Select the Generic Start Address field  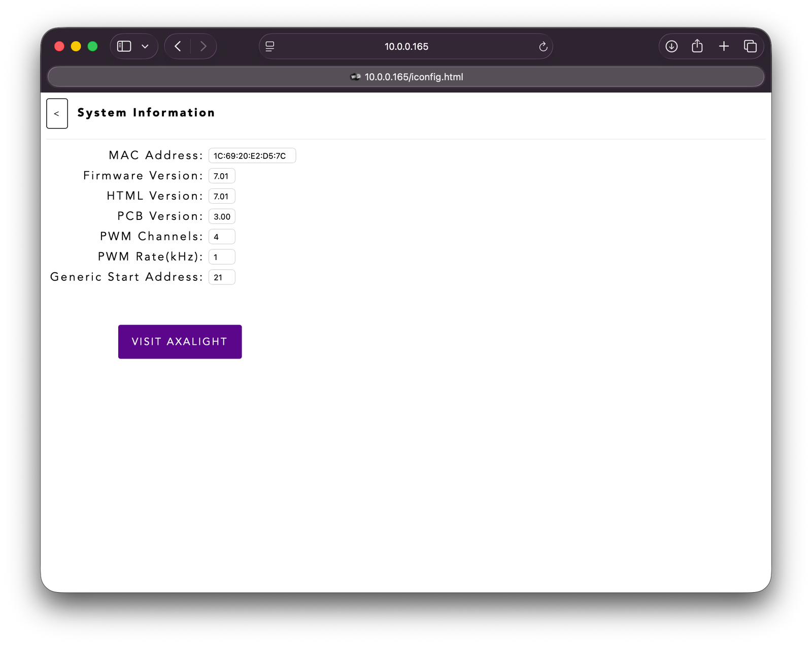(222, 277)
